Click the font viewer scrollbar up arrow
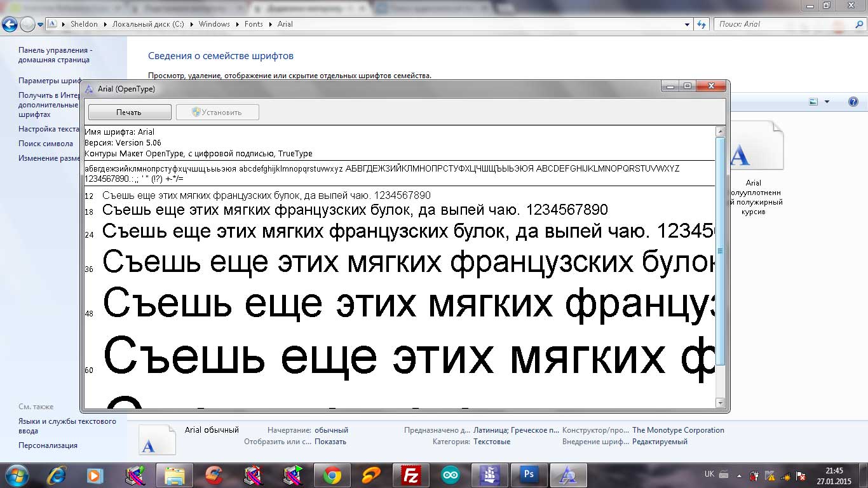Viewport: 868px width, 488px height. (720, 132)
